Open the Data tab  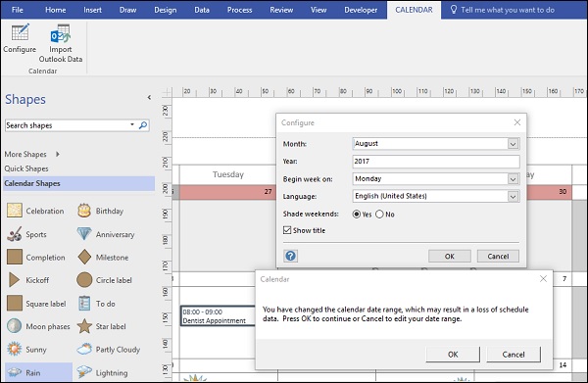tap(202, 10)
